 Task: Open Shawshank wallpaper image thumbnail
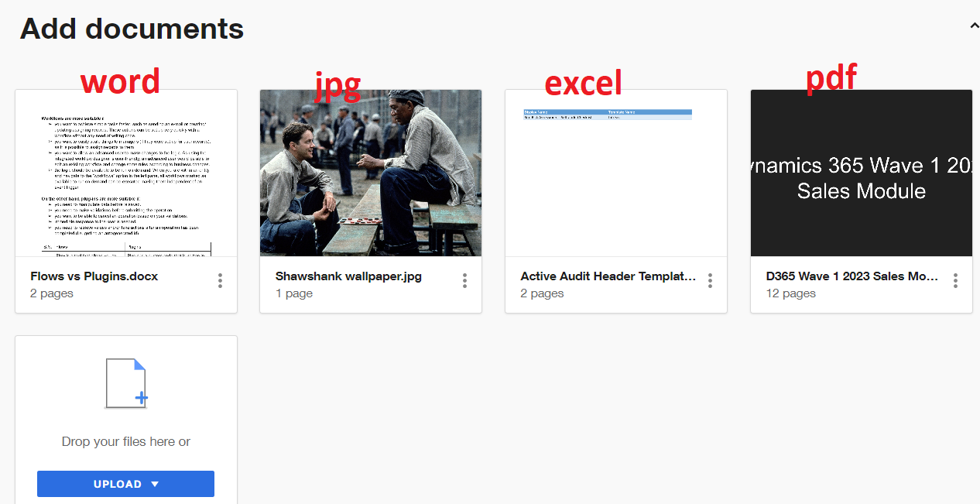click(371, 173)
